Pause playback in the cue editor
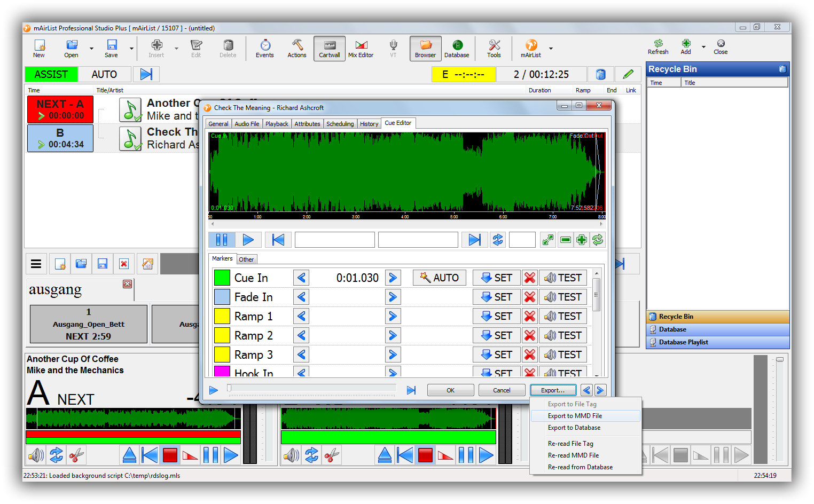Viewport: 814px width, 504px height. click(222, 240)
